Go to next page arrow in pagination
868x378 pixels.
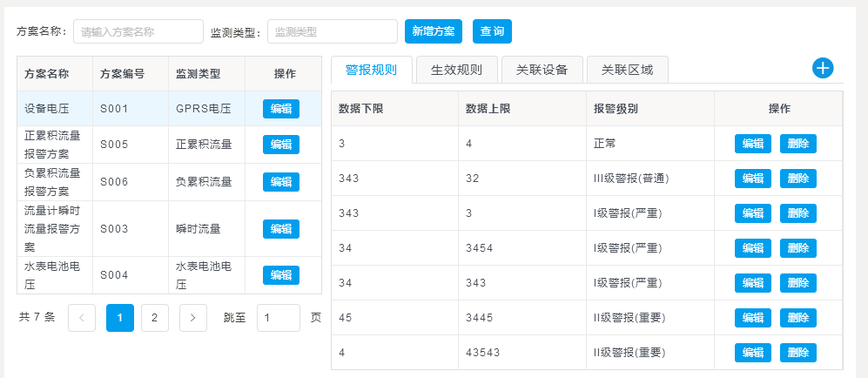coord(192,318)
